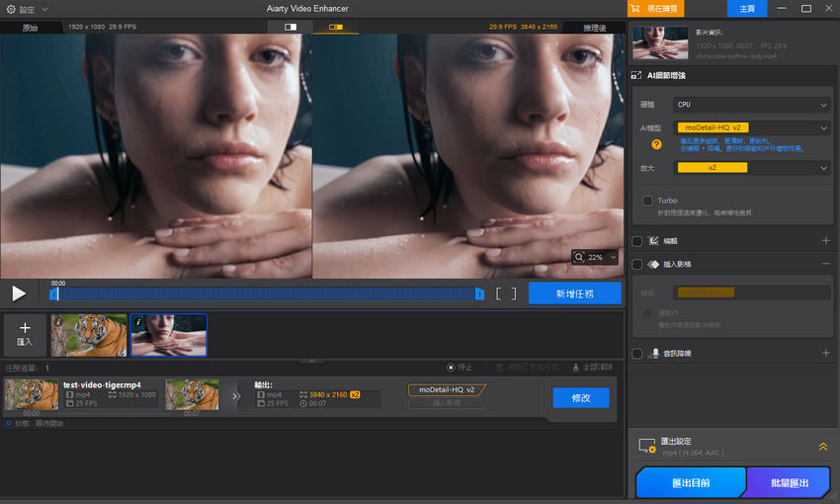This screenshot has width=840, height=504.
Task: Click the 推理後 processed tab label
Action: coord(595,28)
